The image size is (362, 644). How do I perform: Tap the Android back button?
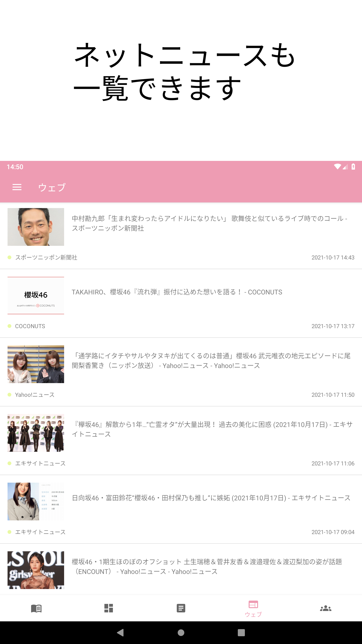click(x=120, y=632)
